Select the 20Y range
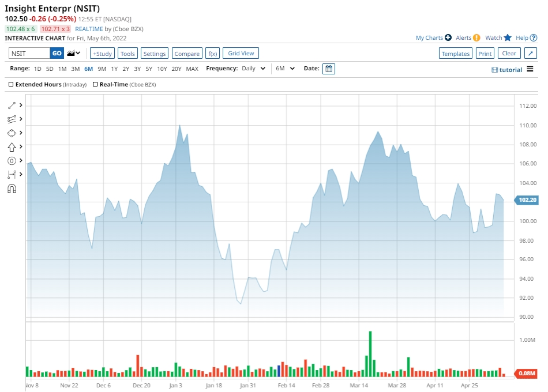The image size is (548, 392). click(177, 69)
